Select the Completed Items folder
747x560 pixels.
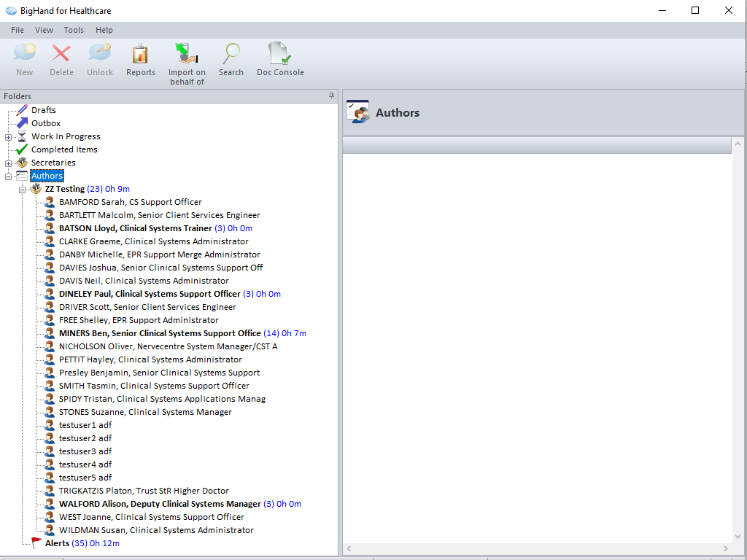pyautogui.click(x=64, y=149)
